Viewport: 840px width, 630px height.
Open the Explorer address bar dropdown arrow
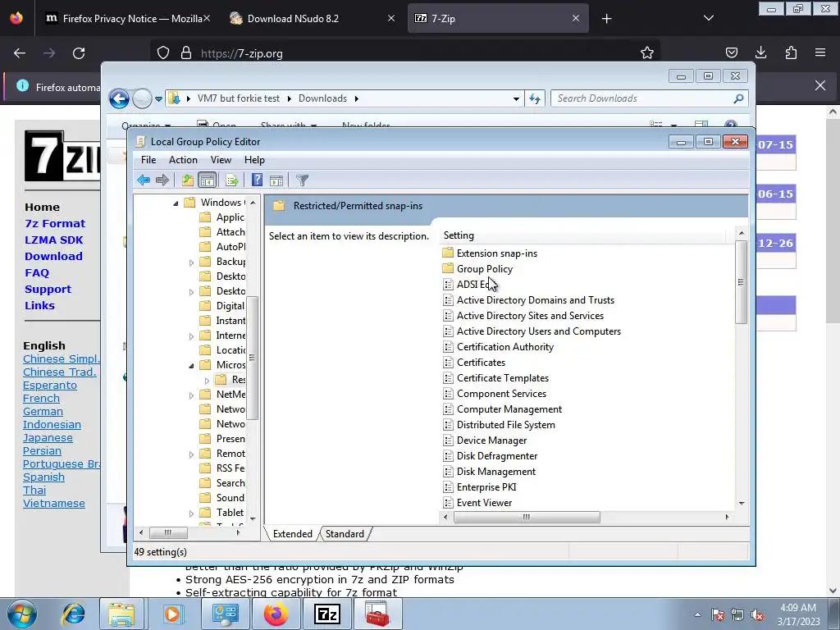click(x=516, y=98)
